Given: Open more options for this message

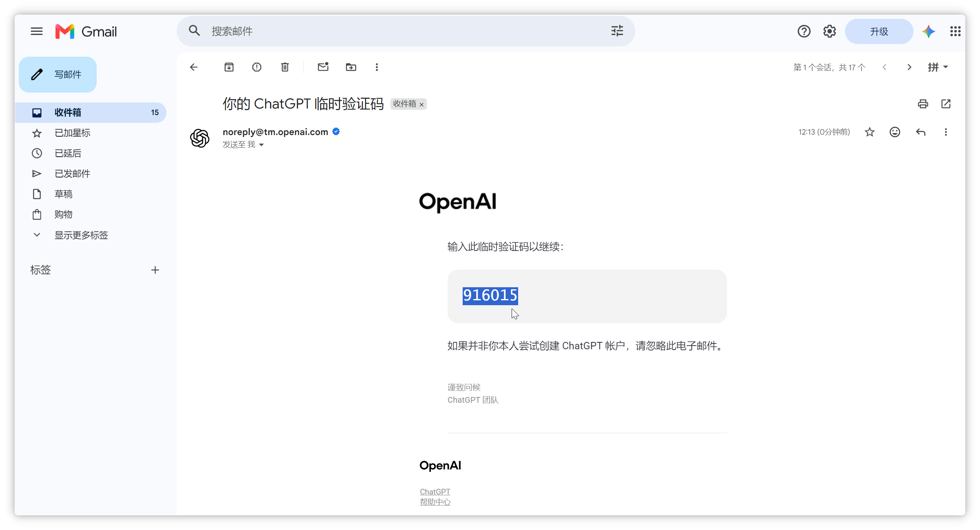Looking at the screenshot, I should (946, 132).
